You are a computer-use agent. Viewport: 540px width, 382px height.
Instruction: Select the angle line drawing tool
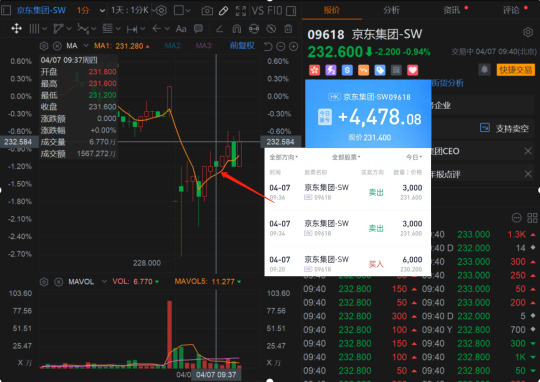point(219,29)
